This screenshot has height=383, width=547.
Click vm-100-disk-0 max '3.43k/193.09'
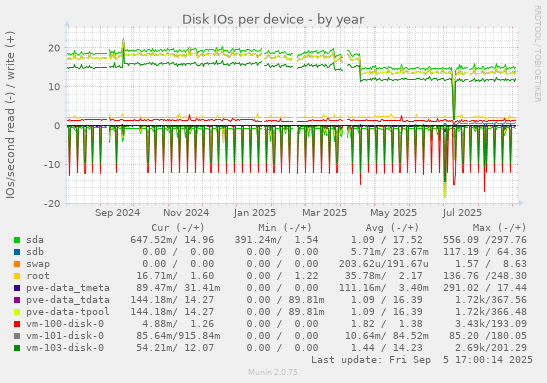pyautogui.click(x=490, y=324)
